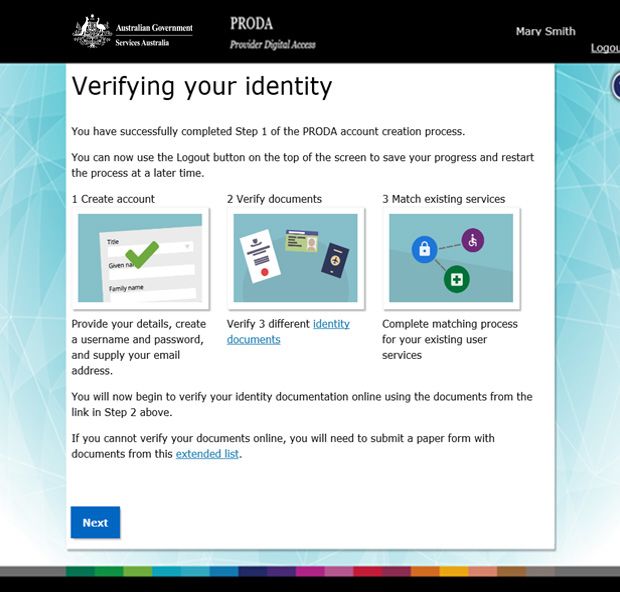Click the Australian Government crest logo
This screenshot has width=620, height=592.
coord(91,31)
